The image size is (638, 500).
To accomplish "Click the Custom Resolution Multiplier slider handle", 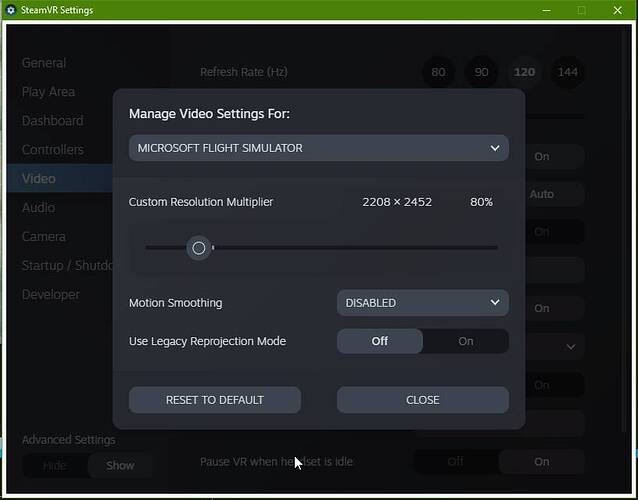I will click(199, 248).
